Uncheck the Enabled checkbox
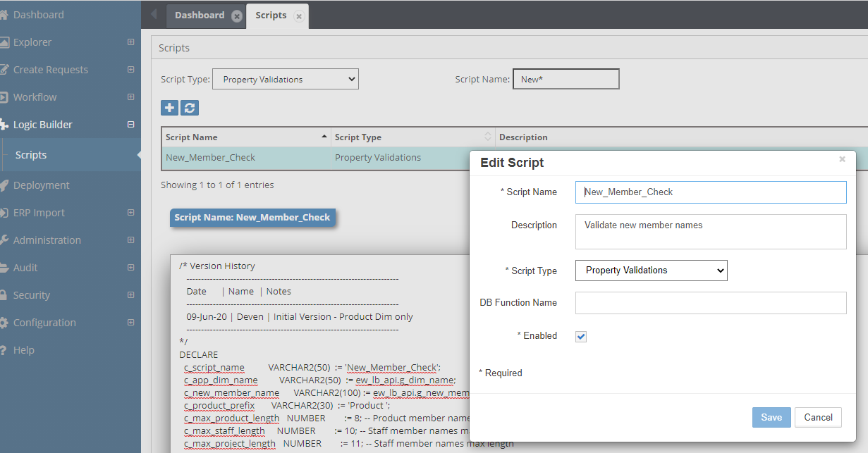This screenshot has height=453, width=868. [x=581, y=337]
